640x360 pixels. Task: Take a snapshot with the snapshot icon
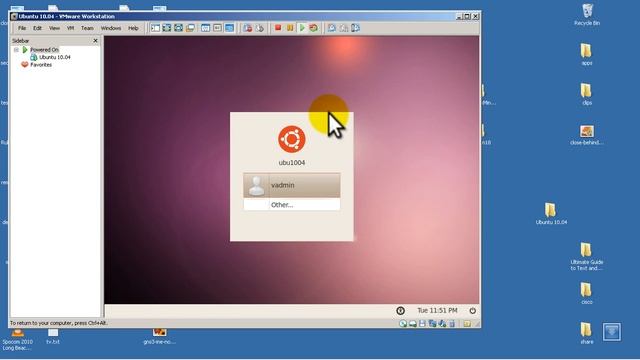pos(247,28)
